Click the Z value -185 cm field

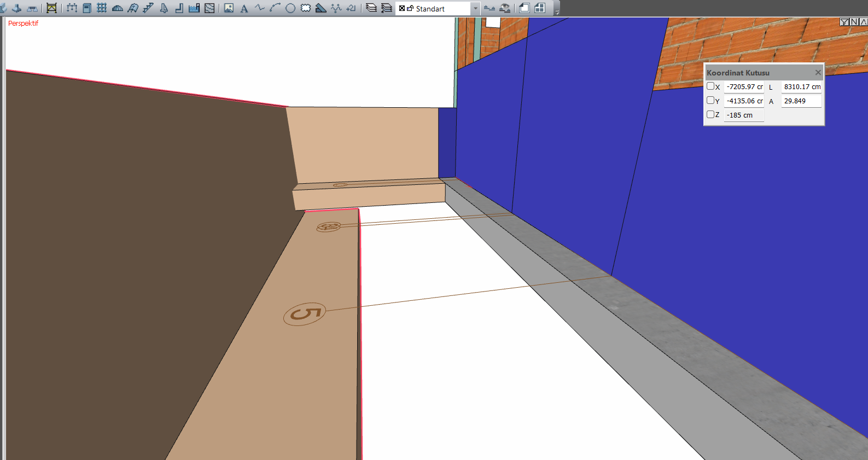(x=744, y=115)
